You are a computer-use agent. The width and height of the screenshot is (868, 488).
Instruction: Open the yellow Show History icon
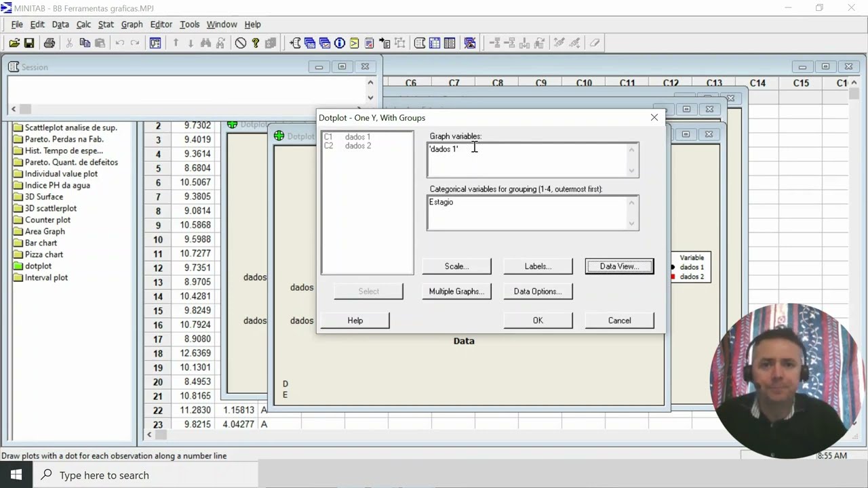click(355, 43)
